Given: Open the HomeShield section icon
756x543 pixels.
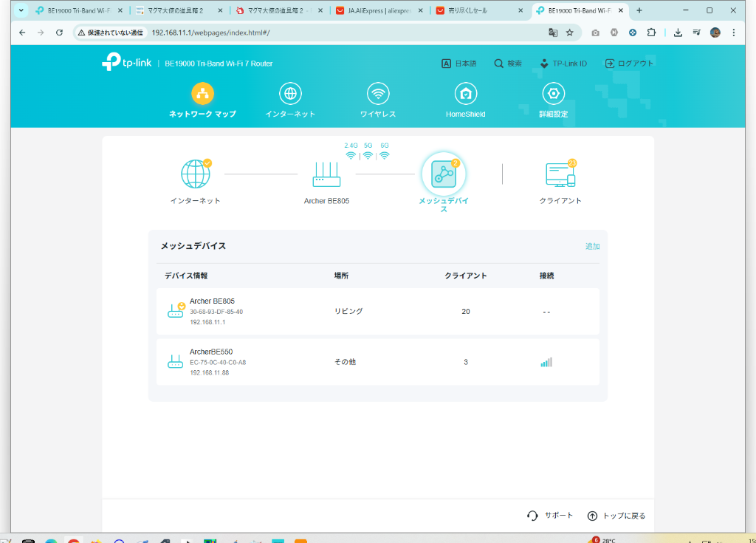Looking at the screenshot, I should (x=466, y=94).
